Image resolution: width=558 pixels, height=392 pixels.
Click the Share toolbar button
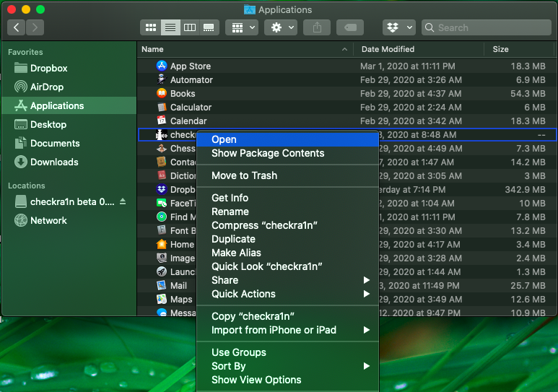point(316,27)
